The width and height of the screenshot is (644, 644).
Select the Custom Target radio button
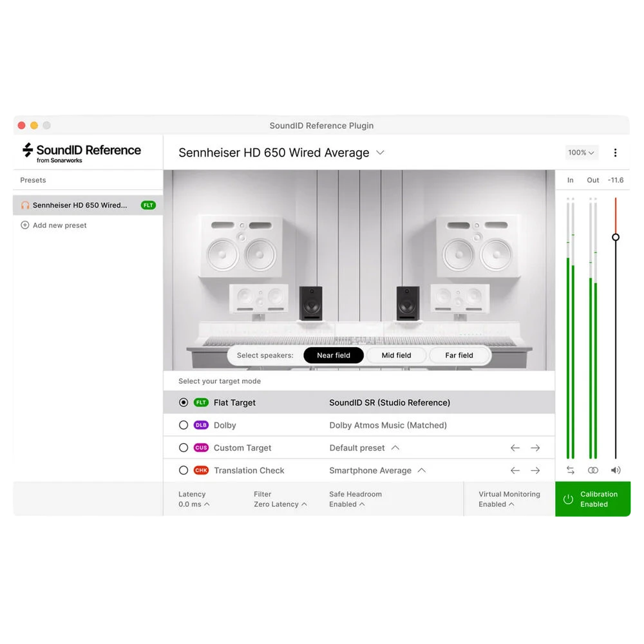pos(184,448)
